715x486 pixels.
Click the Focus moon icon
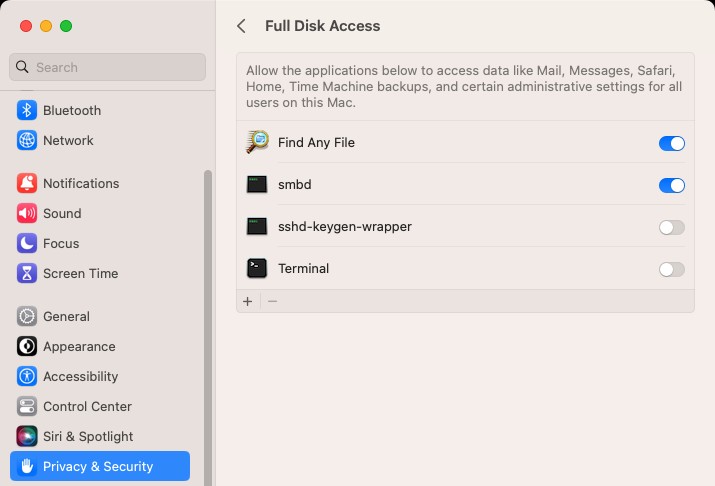(27, 243)
